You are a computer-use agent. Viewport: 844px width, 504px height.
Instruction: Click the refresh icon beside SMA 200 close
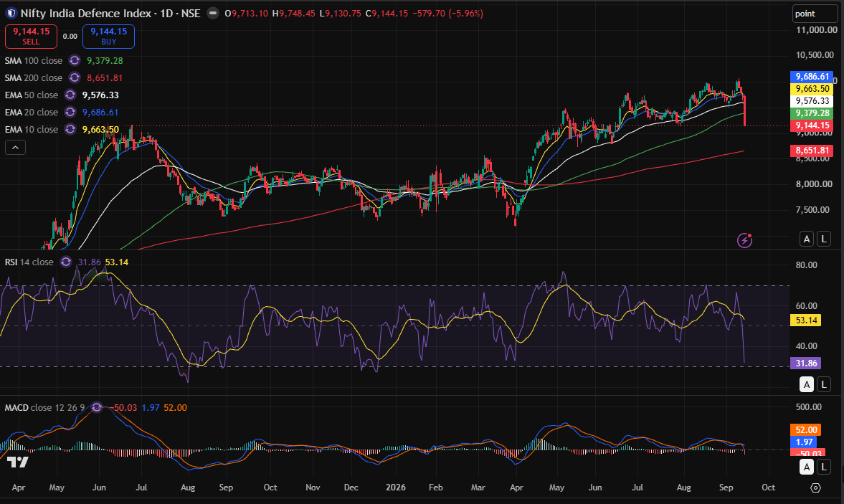click(x=75, y=78)
